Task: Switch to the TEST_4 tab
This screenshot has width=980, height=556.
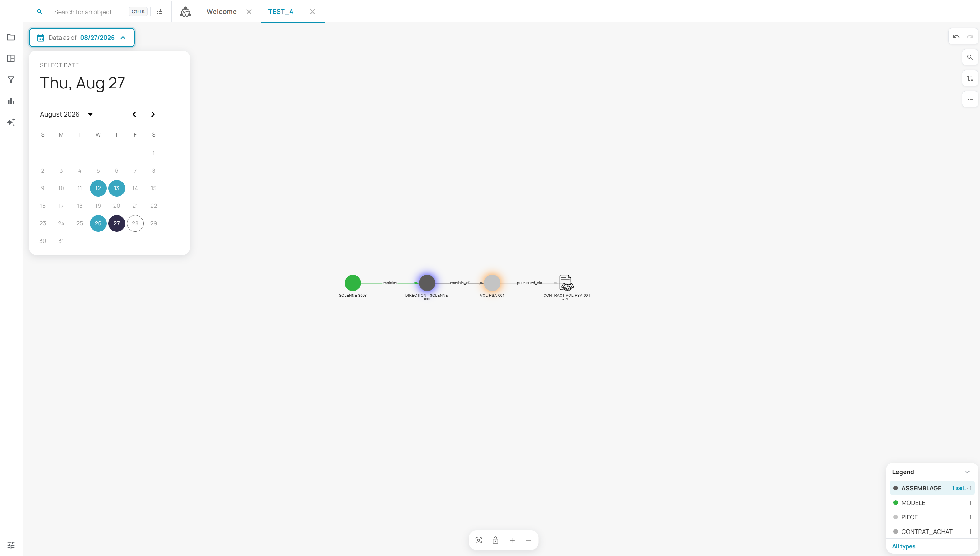Action: tap(281, 12)
